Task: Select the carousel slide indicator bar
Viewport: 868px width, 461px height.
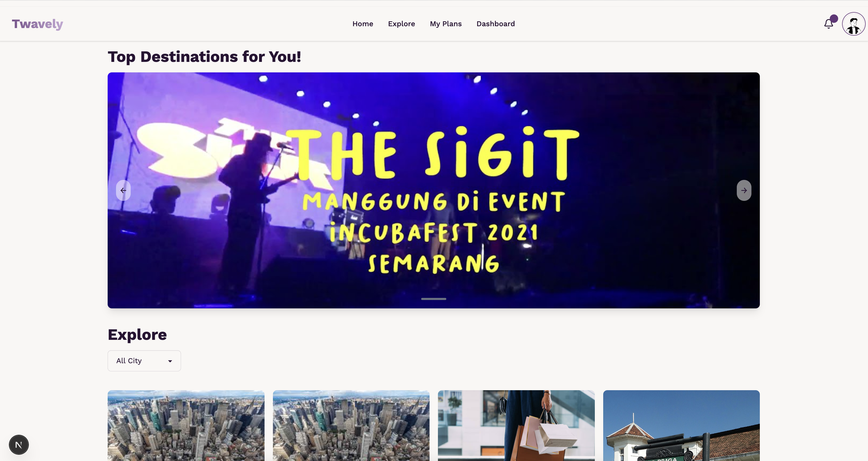Action: (434, 299)
